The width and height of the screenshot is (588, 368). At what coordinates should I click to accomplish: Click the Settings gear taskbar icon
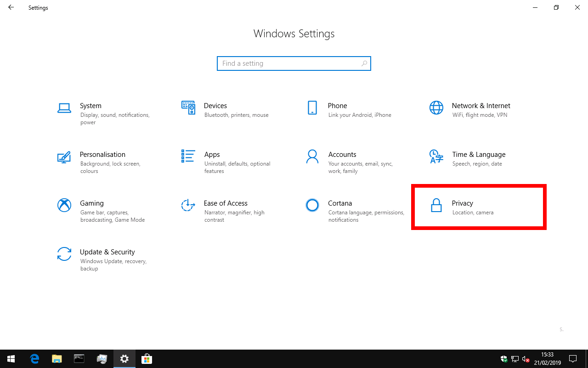point(124,359)
